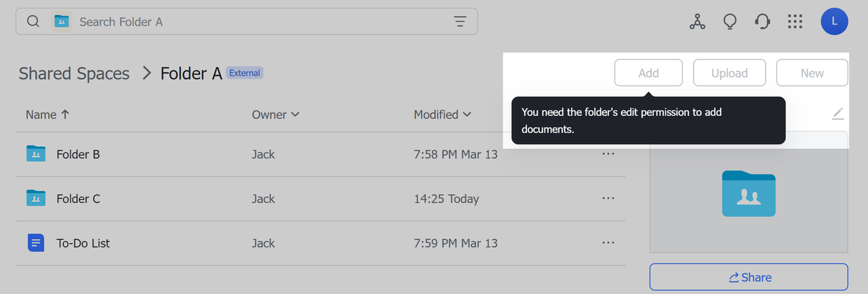The height and width of the screenshot is (294, 868).
Task: Click the search magnifier icon
Action: pyautogui.click(x=33, y=22)
